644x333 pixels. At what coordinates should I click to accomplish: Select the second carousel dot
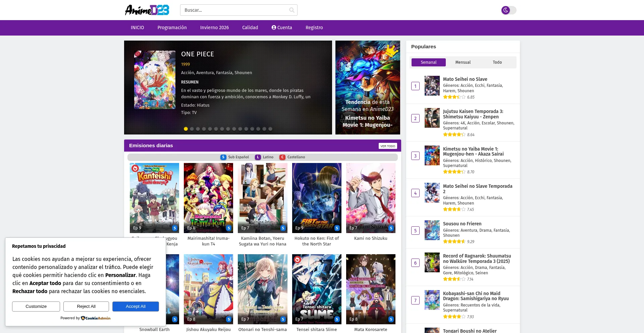[192, 129]
